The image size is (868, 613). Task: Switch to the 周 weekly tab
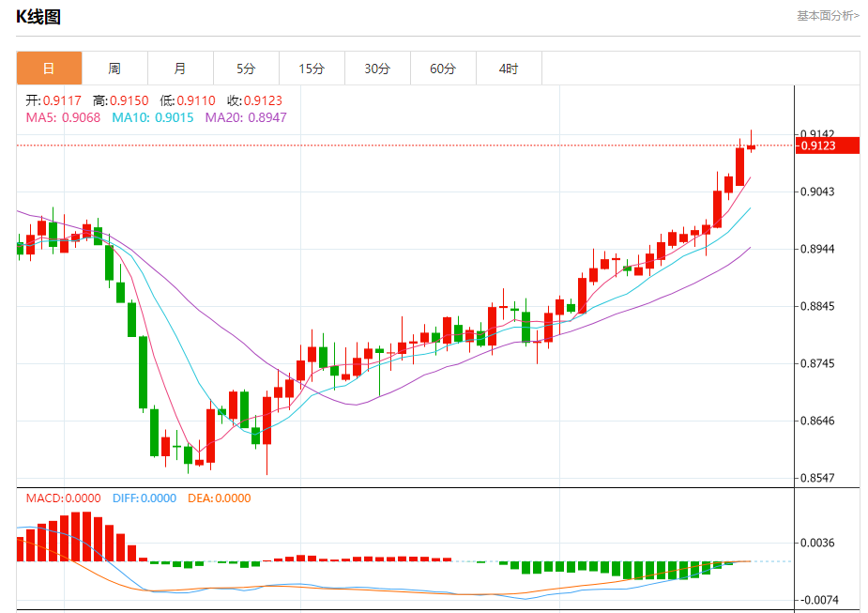114,69
